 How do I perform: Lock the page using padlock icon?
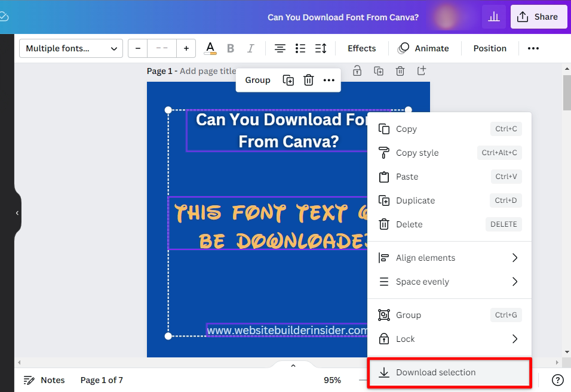pos(357,70)
